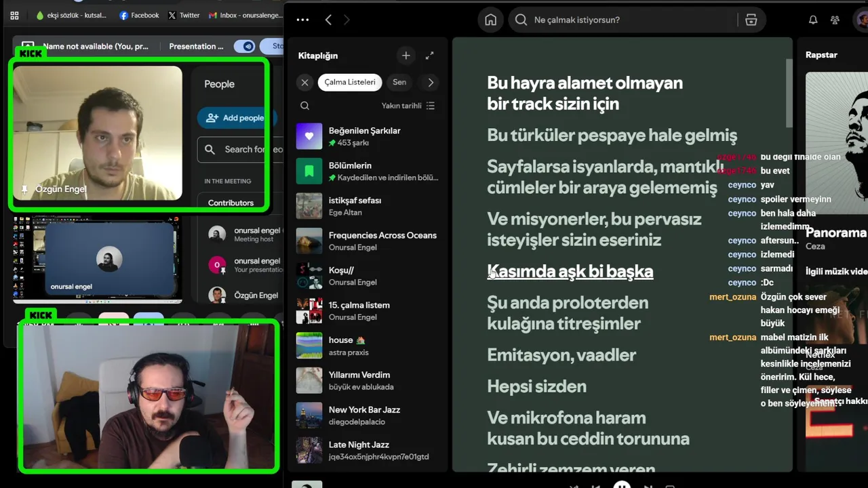
Task: Open the Spotify three-dot menu
Action: tap(302, 20)
